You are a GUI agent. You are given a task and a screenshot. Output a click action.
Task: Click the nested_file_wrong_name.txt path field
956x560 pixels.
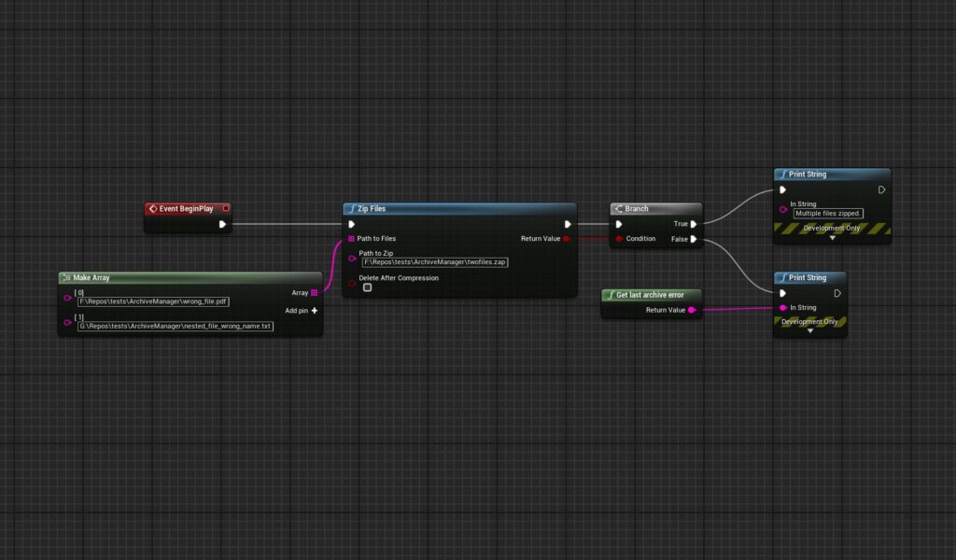pyautogui.click(x=176, y=327)
